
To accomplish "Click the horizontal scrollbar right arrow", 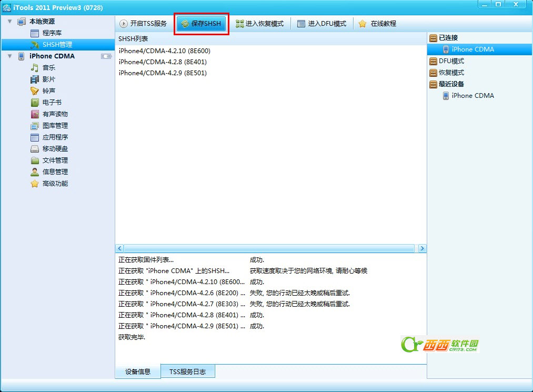I will (x=422, y=248).
